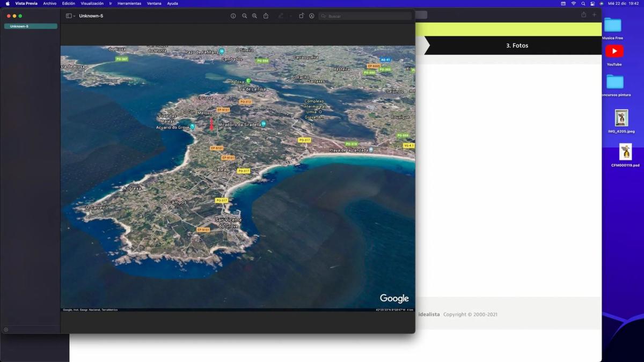Switch to the 3. Fotos step
Screen dimensions: 644x362
pos(517,46)
